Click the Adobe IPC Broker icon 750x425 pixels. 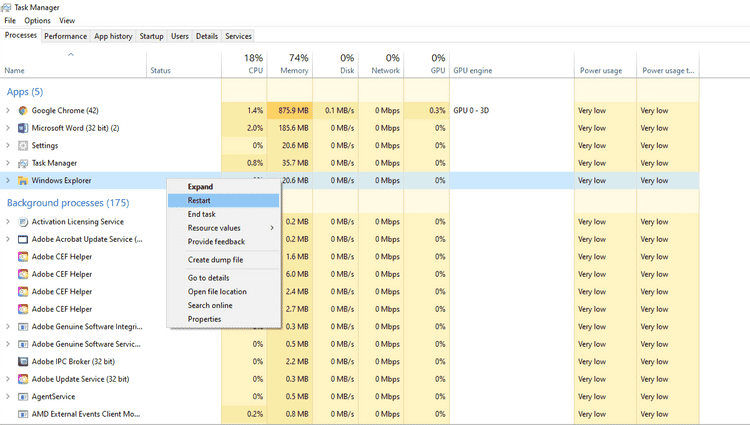[23, 361]
